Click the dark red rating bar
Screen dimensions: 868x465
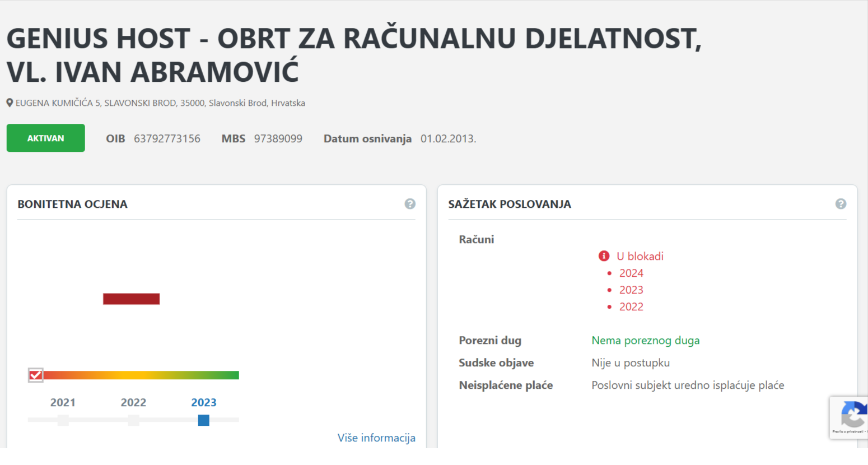pos(132,299)
